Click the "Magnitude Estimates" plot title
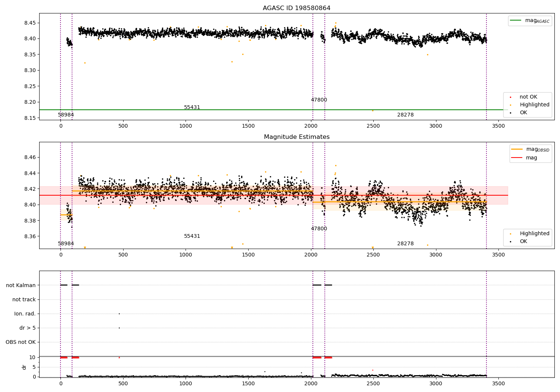This screenshot has height=392, width=560. point(296,137)
